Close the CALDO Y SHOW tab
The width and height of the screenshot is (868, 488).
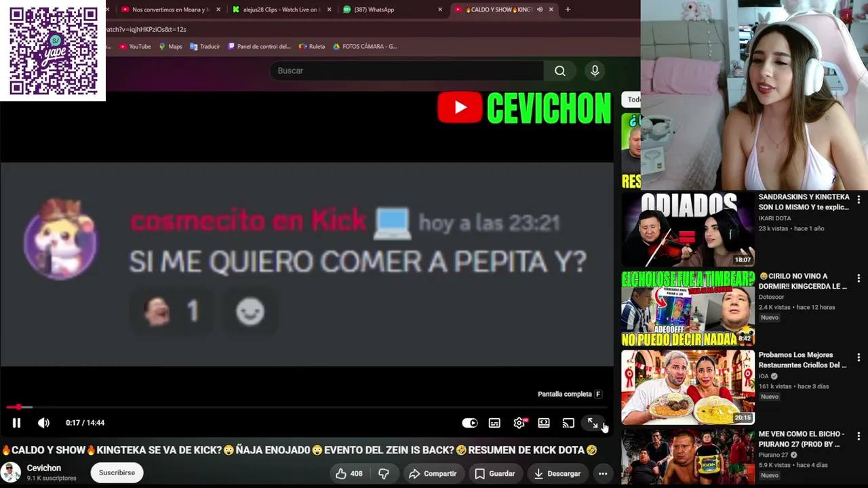click(551, 9)
